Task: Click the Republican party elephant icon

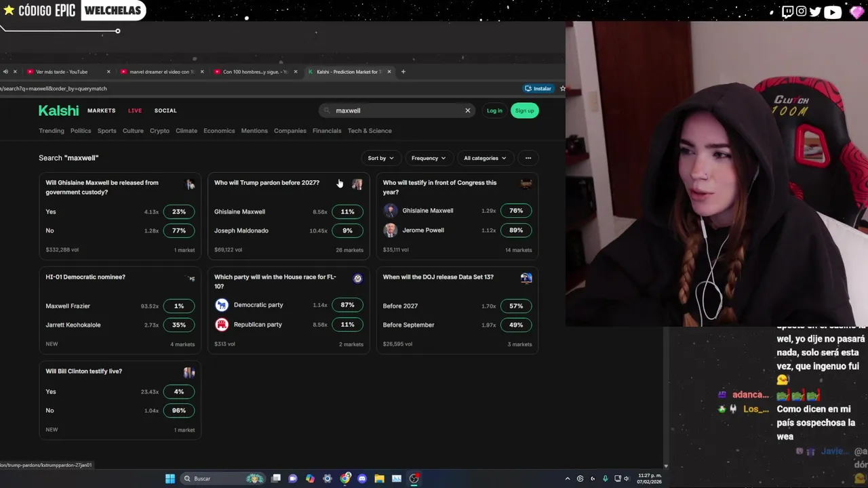Action: (x=222, y=325)
